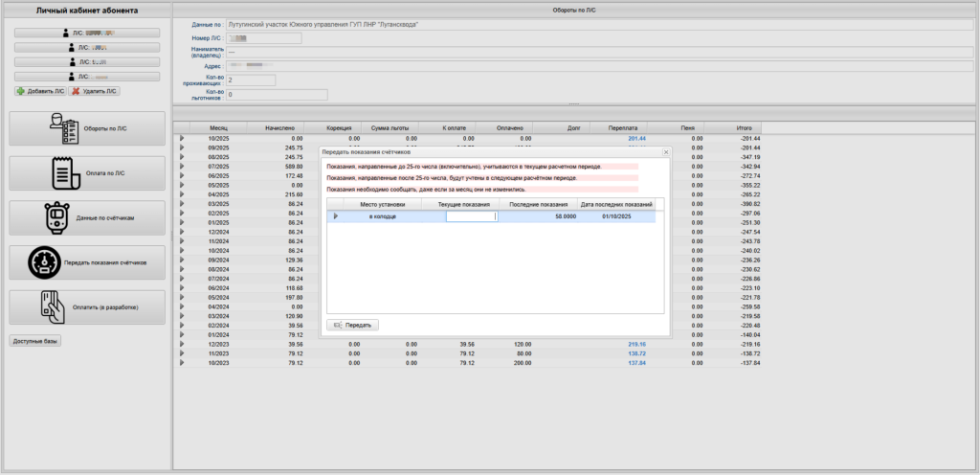Open Данные по счётчикам via its meter icon
Viewport: 980px width, 475px height.
57,218
